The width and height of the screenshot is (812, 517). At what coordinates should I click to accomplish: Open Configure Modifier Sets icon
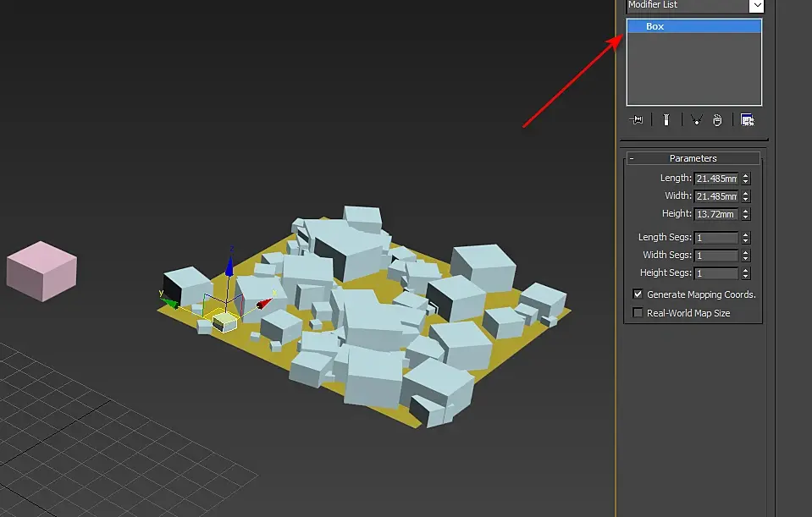(747, 120)
